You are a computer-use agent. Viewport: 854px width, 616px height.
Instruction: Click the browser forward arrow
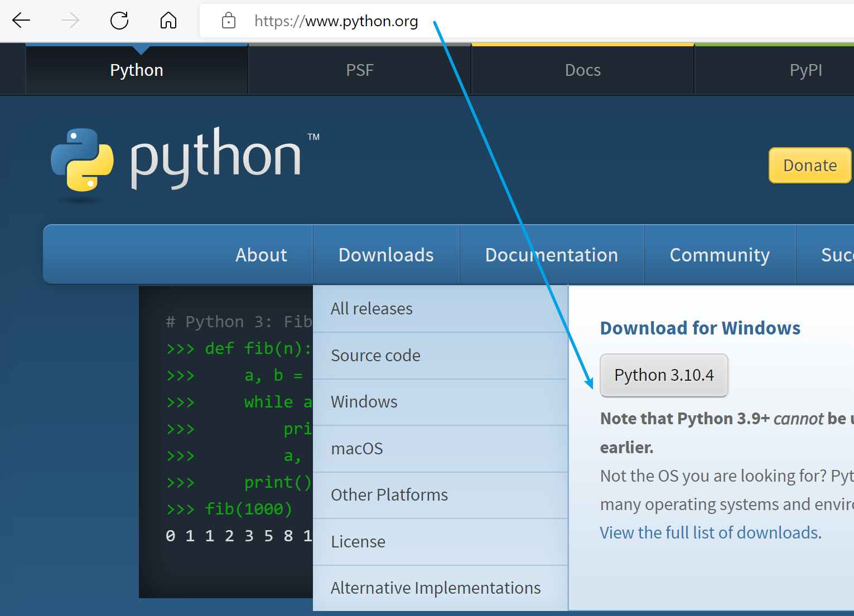[70, 21]
